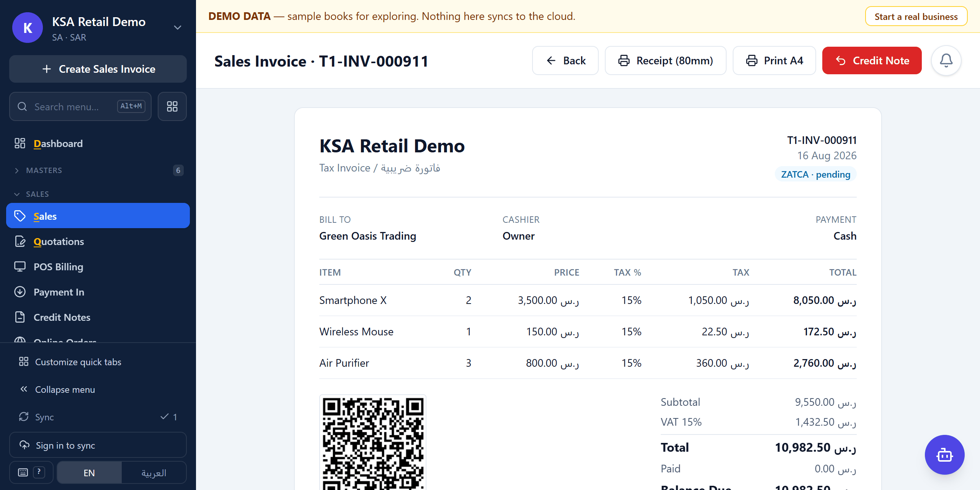The width and height of the screenshot is (980, 490).
Task: Click Air Purifier total 2,760.00
Action: [x=825, y=363]
